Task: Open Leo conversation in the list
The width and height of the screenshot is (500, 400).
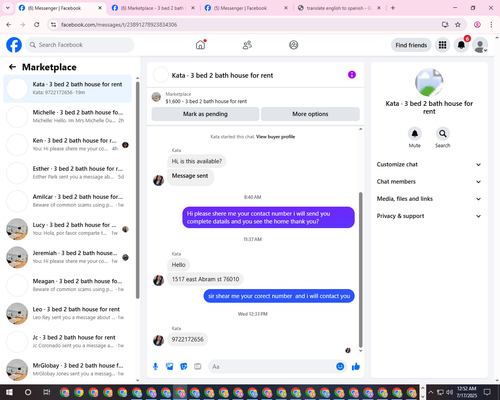Action: coord(67,313)
